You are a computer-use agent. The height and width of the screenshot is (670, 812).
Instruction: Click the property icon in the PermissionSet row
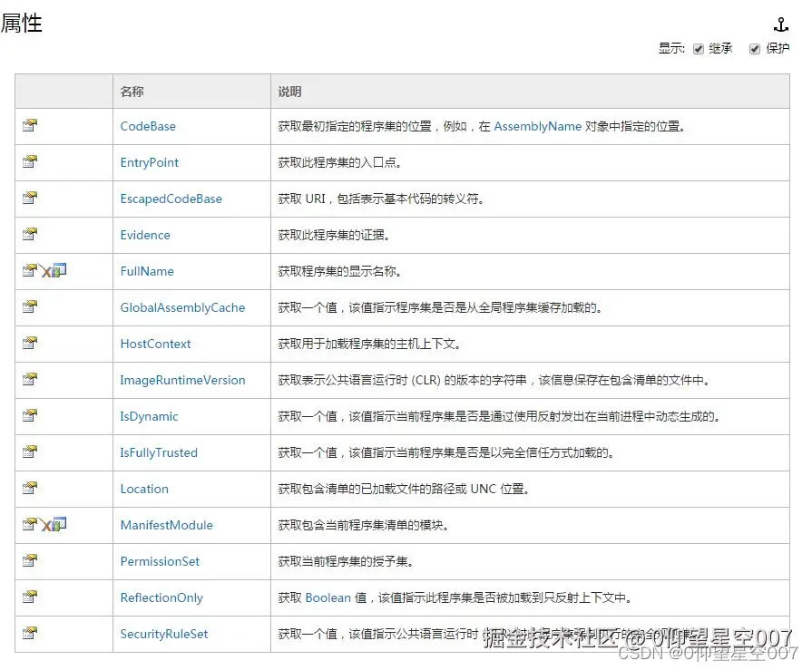30,559
